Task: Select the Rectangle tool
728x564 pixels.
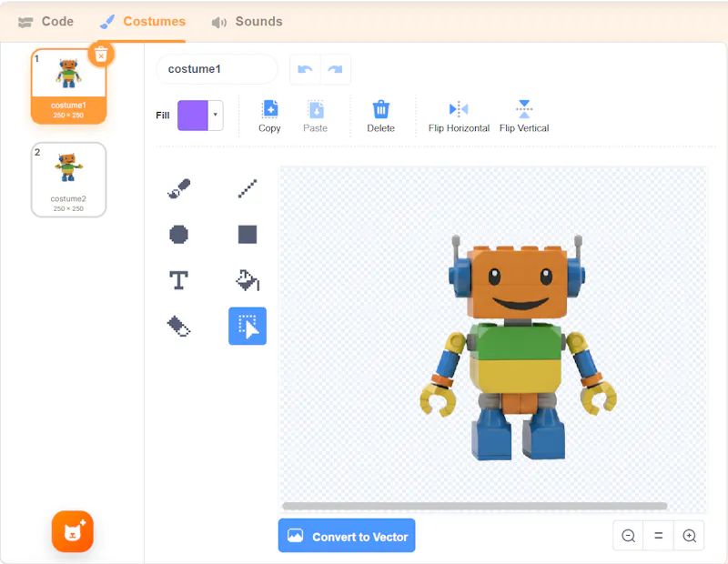Action: point(248,235)
